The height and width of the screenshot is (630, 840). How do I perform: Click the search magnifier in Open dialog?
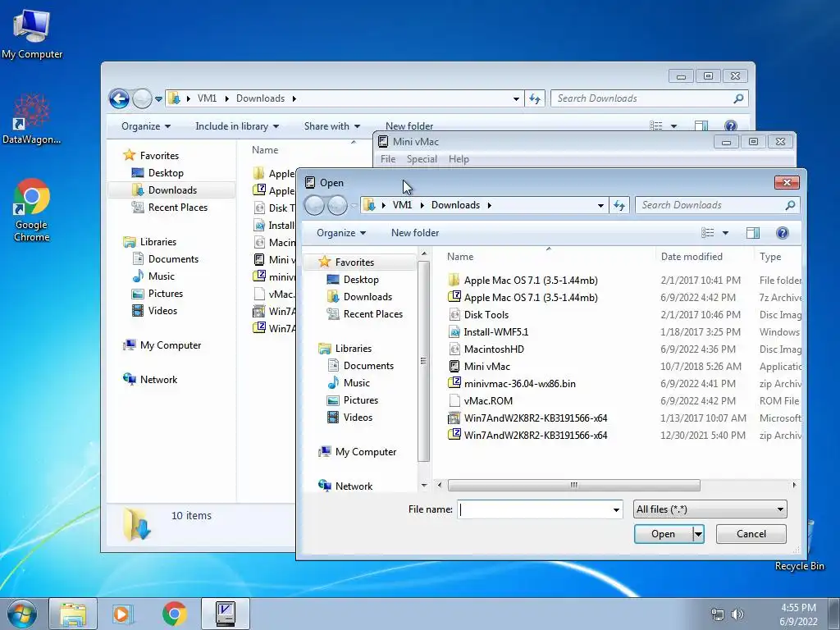(x=790, y=205)
